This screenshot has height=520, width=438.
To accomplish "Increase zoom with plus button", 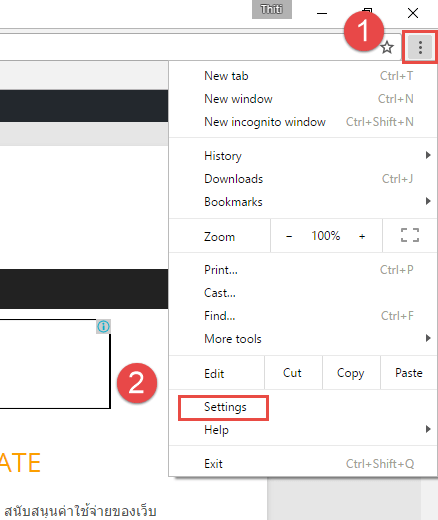I will [x=362, y=236].
